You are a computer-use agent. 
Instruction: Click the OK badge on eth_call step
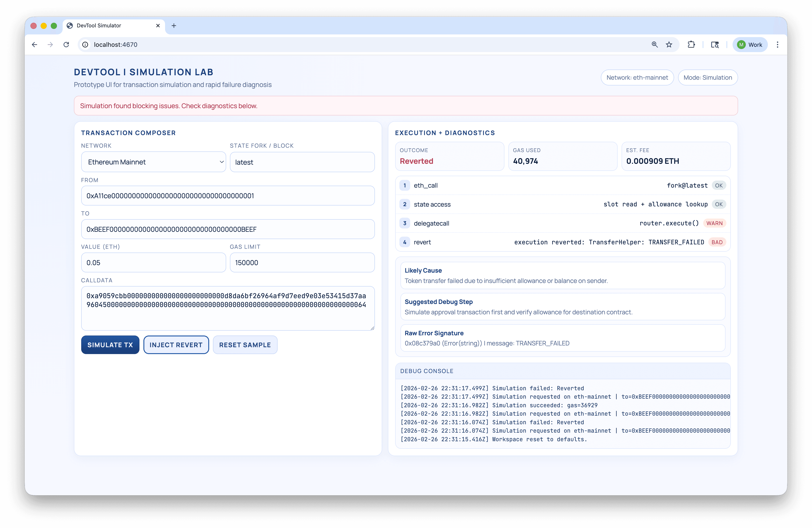[x=719, y=185]
